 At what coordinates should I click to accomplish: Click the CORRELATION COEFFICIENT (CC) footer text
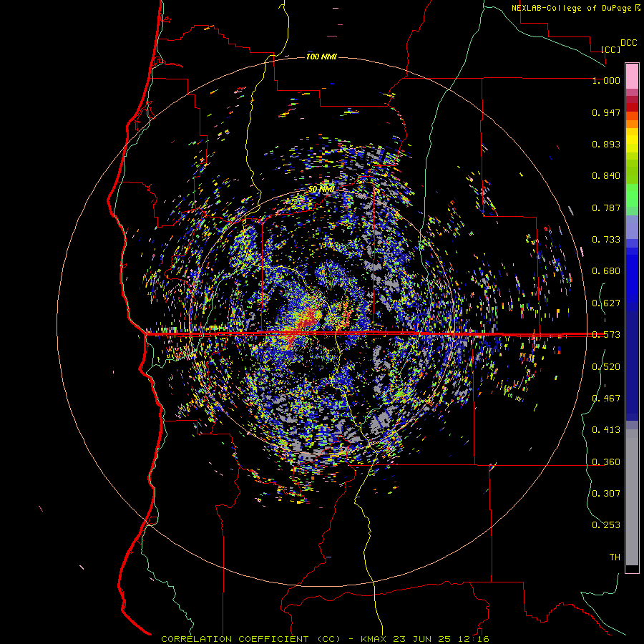[251, 639]
